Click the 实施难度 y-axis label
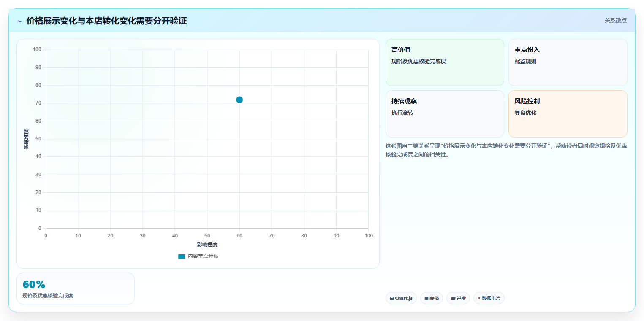The height and width of the screenshot is (321, 644). click(x=26, y=139)
